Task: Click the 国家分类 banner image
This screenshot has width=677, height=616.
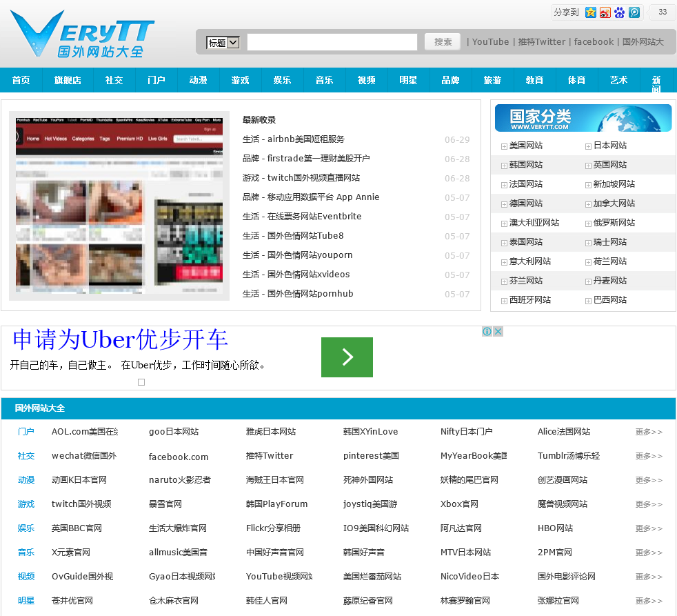Action: tap(583, 117)
